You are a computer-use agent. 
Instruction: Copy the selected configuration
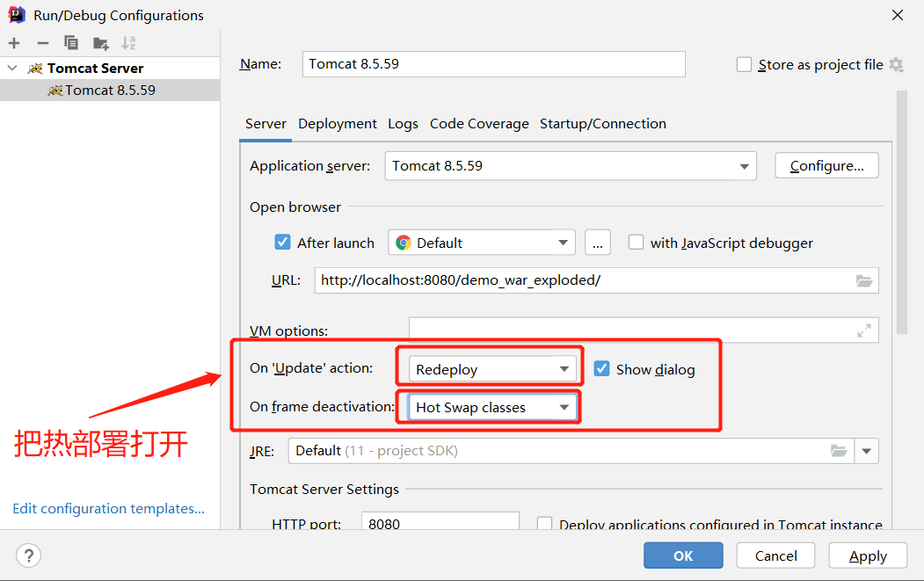coord(71,43)
